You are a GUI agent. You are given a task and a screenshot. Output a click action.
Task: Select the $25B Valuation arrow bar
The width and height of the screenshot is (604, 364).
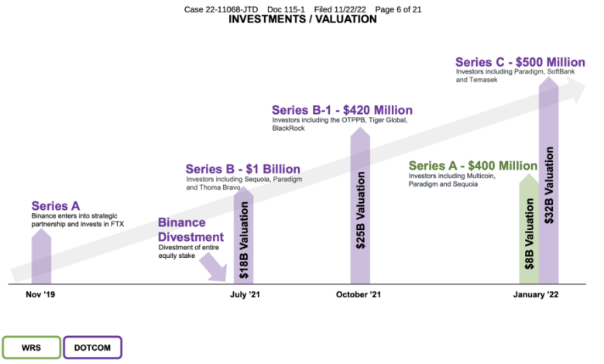(360, 209)
